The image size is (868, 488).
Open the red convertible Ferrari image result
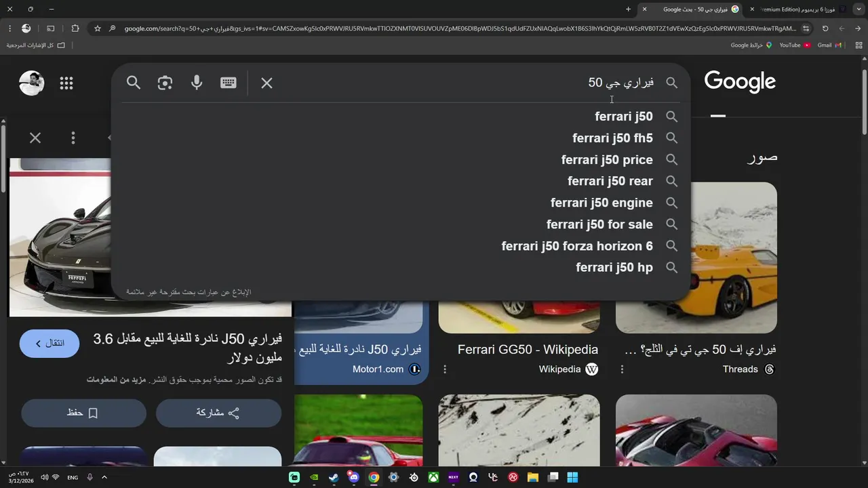696,430
